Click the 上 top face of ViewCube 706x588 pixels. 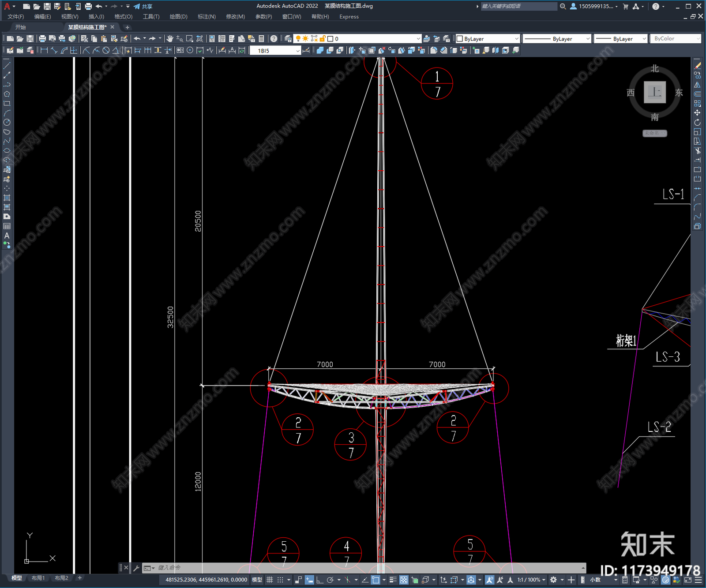[x=655, y=92]
